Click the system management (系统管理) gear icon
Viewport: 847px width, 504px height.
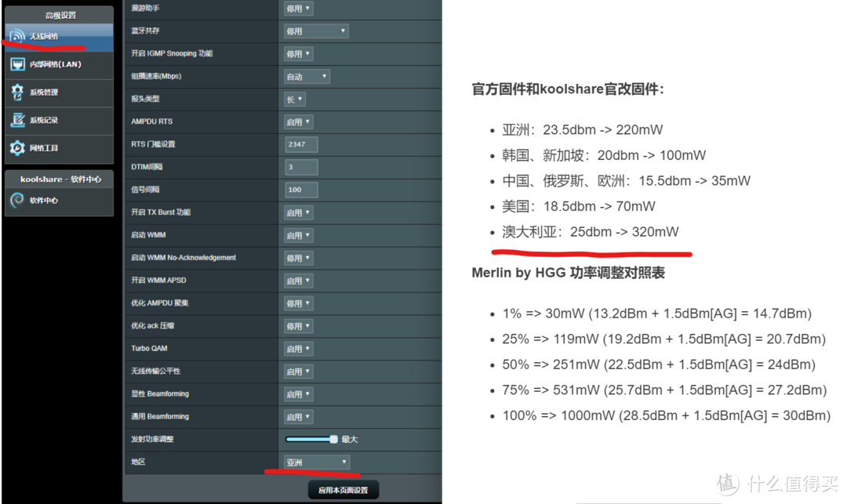tap(17, 92)
